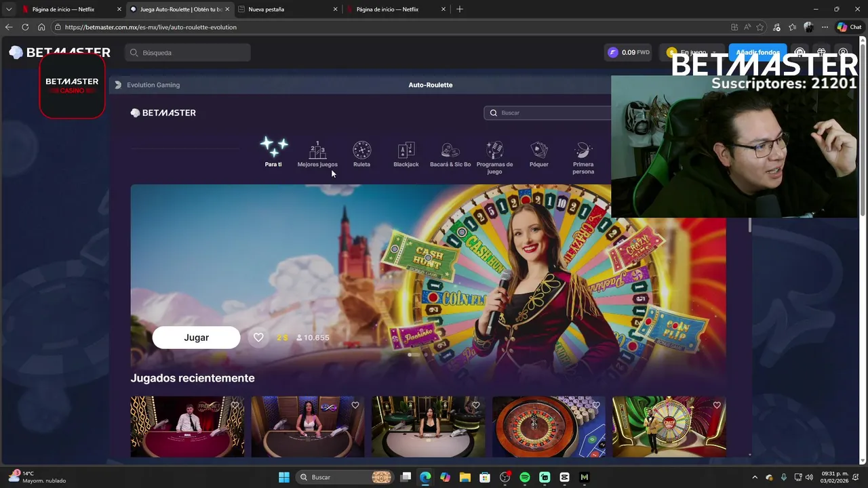The height and width of the screenshot is (488, 868).
Task: Open CapCut from the taskbar
Action: point(565,477)
